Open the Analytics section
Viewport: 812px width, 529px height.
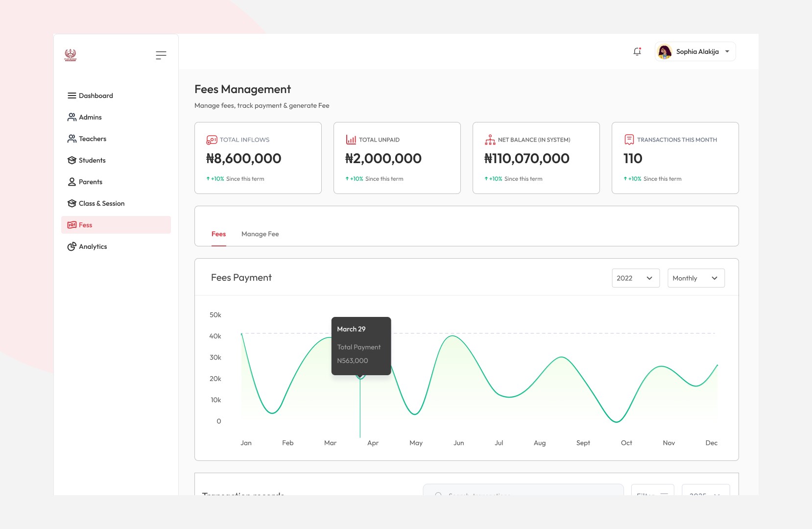pyautogui.click(x=116, y=246)
